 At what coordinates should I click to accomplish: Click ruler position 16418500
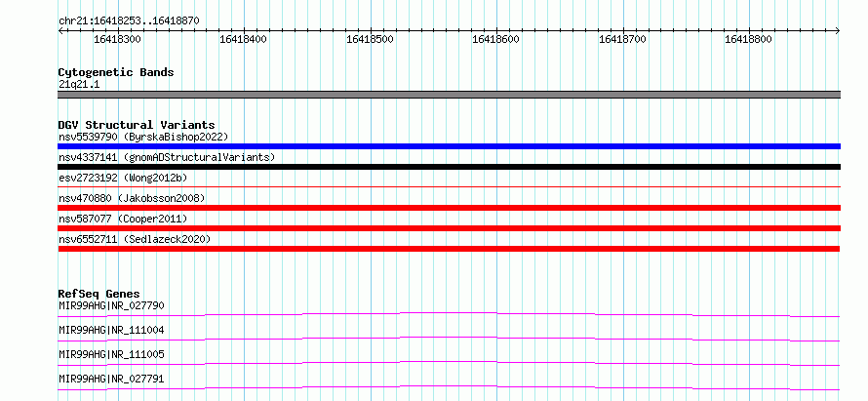pyautogui.click(x=370, y=39)
